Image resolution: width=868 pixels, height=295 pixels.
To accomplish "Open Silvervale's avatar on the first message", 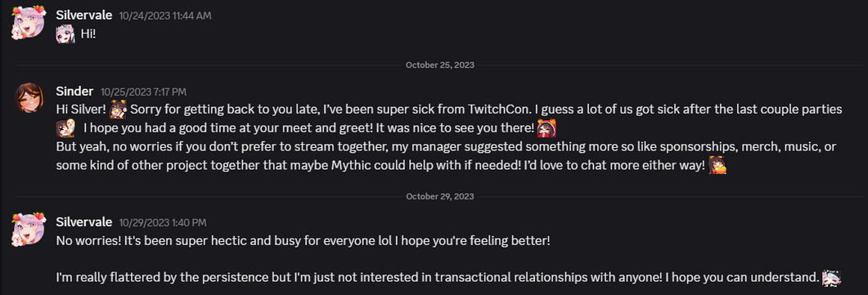I will pyautogui.click(x=29, y=23).
